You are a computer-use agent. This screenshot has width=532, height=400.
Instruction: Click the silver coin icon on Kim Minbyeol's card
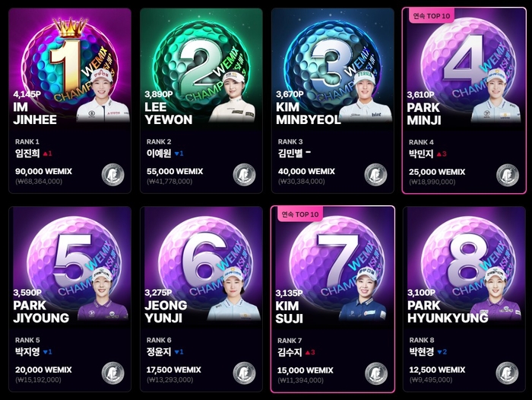(375, 175)
